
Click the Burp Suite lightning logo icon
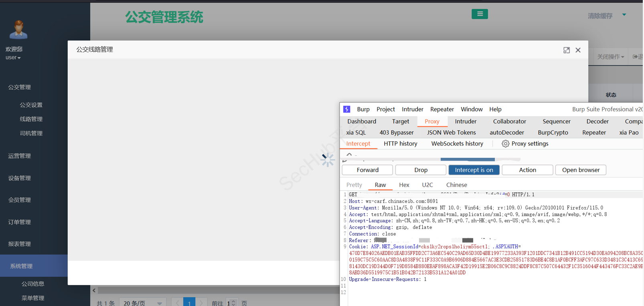click(x=347, y=109)
